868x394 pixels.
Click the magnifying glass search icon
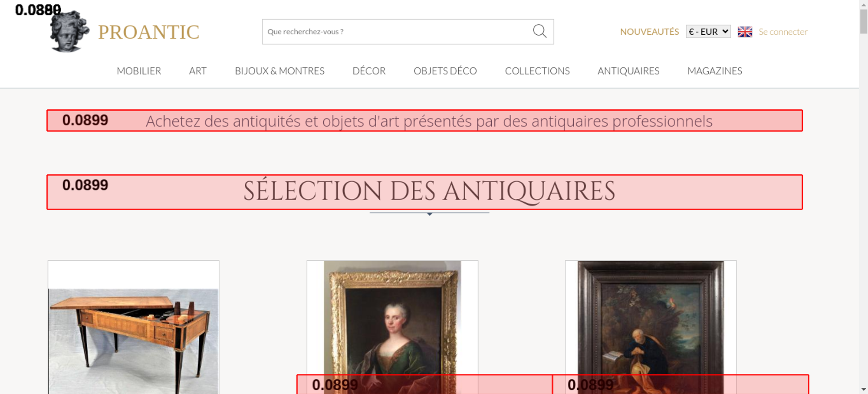[x=539, y=31]
